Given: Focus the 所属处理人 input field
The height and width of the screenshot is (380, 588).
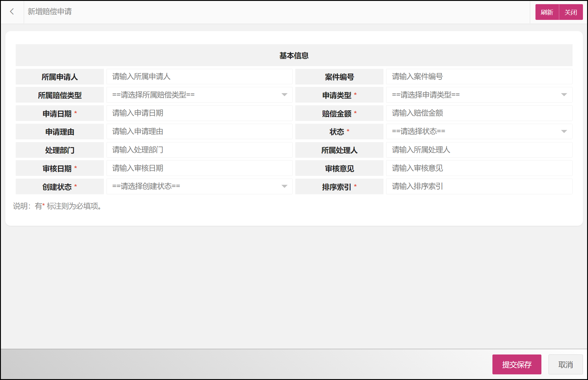Looking at the screenshot, I should 479,150.
